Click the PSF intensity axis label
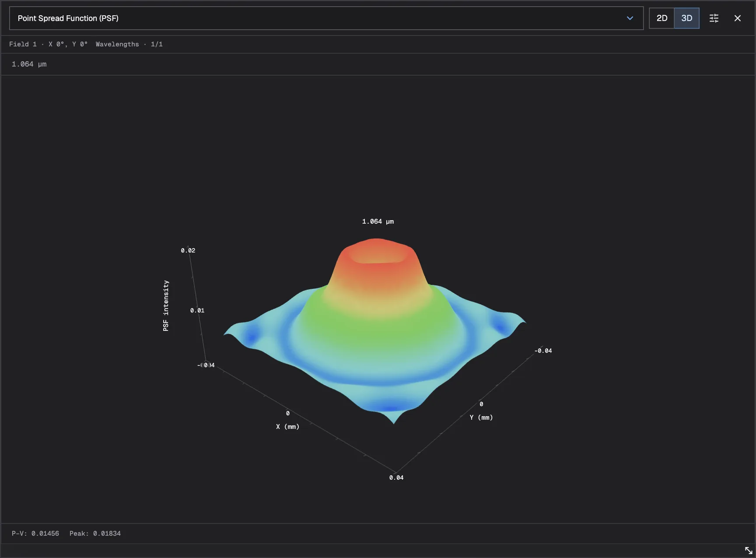 [166, 305]
